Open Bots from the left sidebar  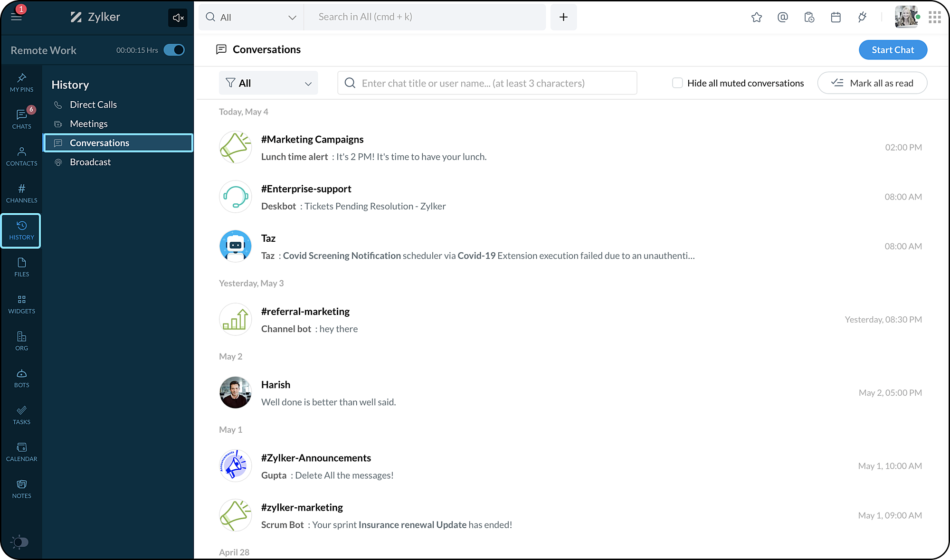pyautogui.click(x=21, y=378)
